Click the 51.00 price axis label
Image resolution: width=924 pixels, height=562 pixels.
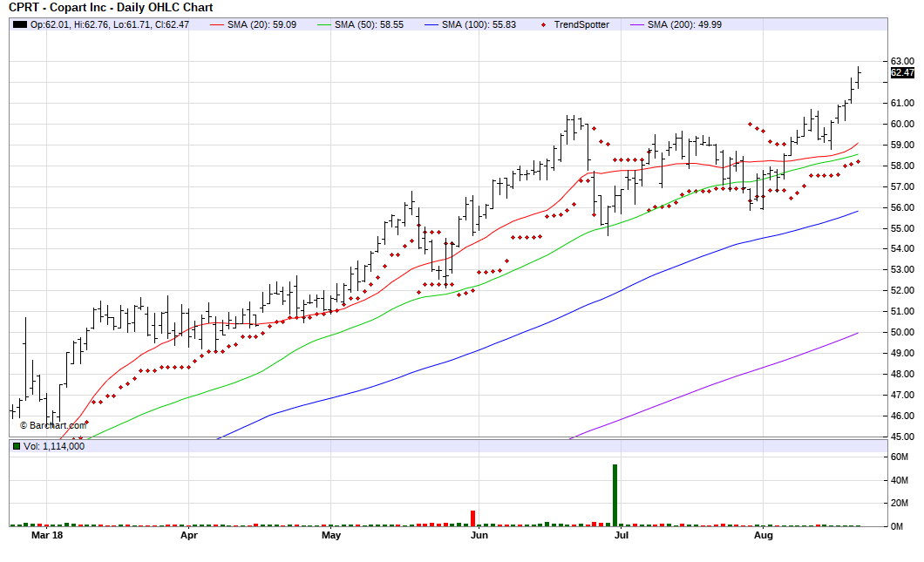(902, 312)
